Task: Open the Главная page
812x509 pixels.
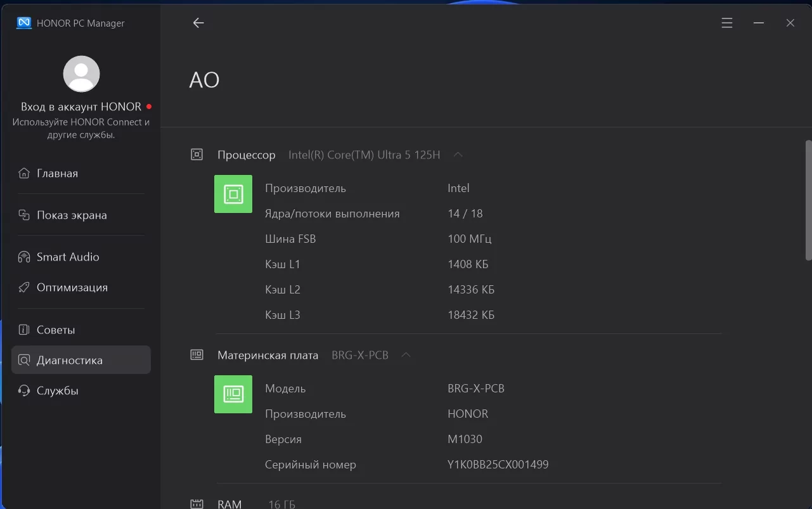Action: coord(57,173)
